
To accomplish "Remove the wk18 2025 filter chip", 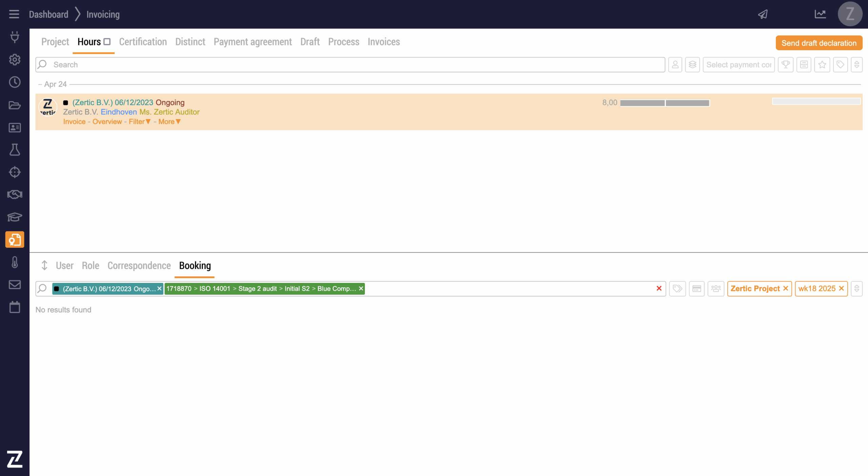I will pos(841,288).
